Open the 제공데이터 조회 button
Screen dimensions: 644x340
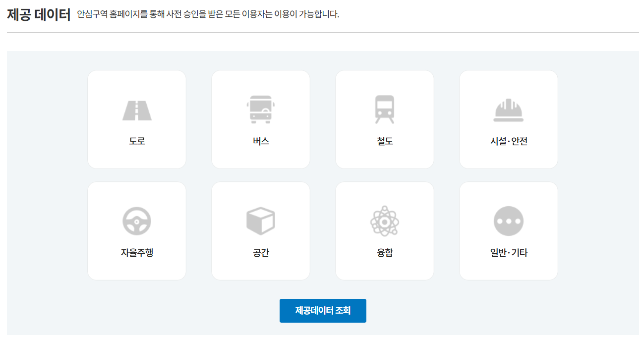[323, 311]
